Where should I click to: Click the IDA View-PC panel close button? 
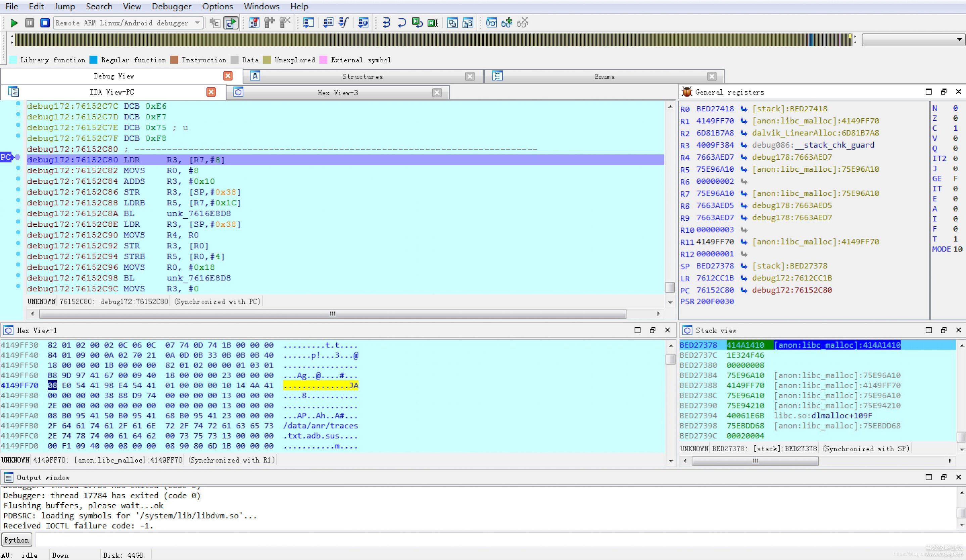click(x=211, y=92)
